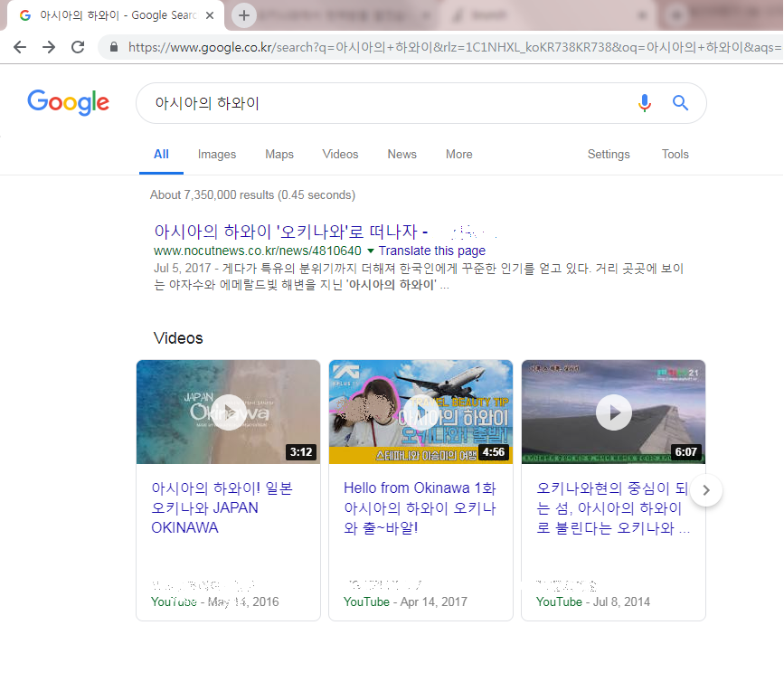784x682 pixels.
Task: Reload the page with the refresh icon
Action: point(78,47)
